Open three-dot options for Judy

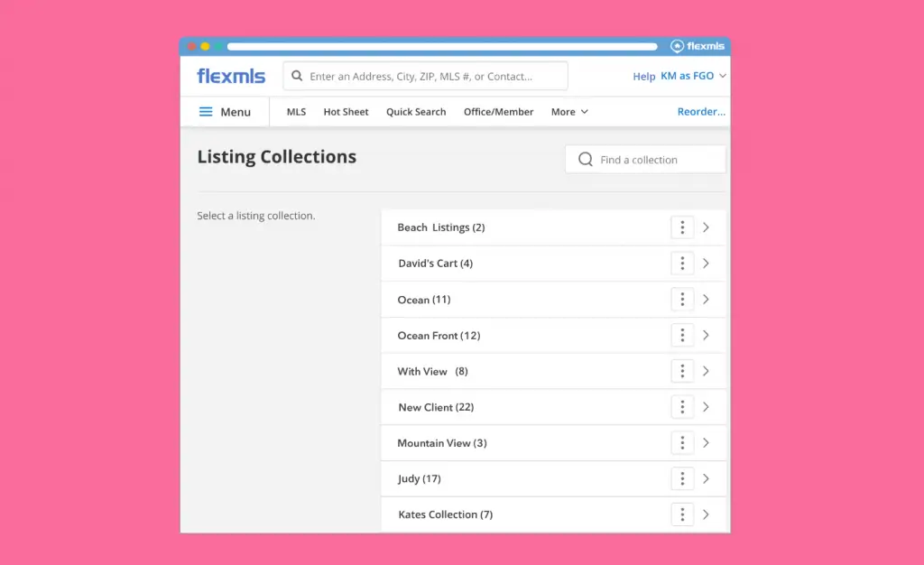click(x=682, y=478)
